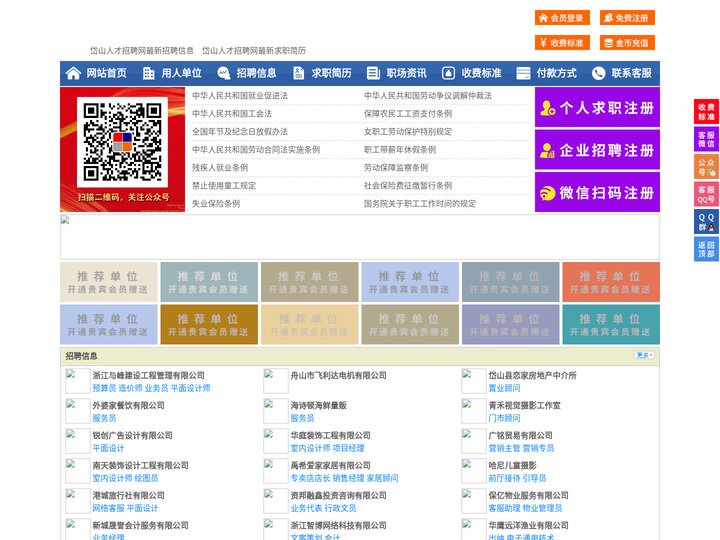Open QQ群 in the floating sidebar
720x540 pixels.
coord(706,222)
